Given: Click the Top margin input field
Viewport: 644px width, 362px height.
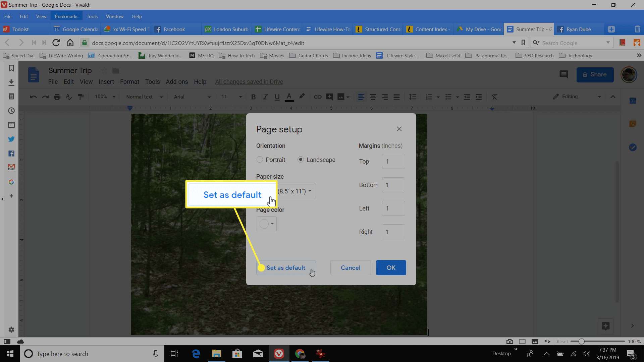Looking at the screenshot, I should point(393,161).
